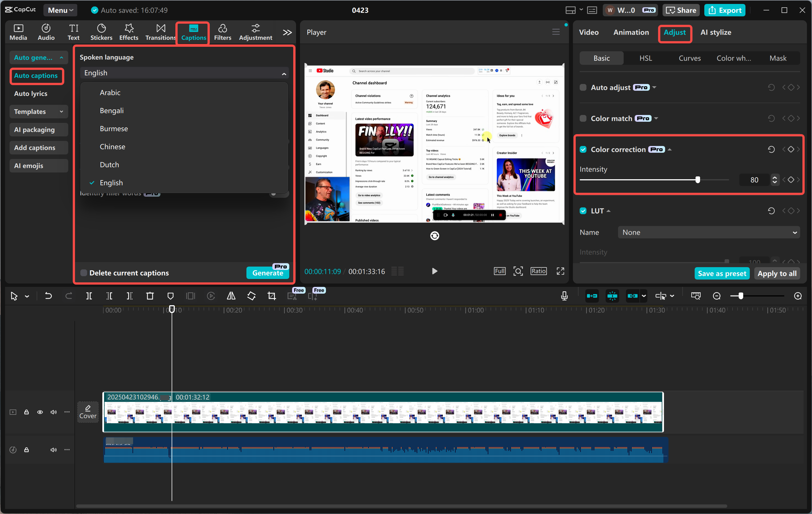Select the Crop icon above the timeline
Viewport: 812px width, 514px height.
point(271,296)
